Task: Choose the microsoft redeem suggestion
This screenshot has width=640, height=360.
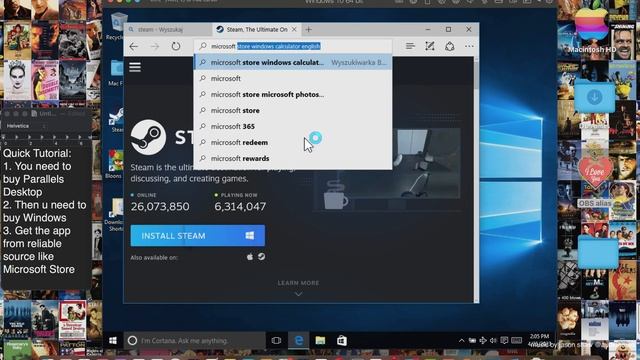Action: coord(293,142)
